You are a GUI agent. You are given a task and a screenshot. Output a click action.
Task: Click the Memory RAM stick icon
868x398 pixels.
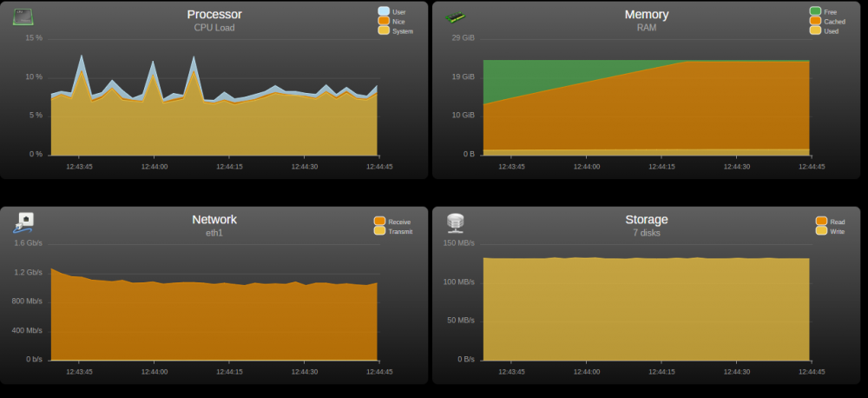click(455, 17)
